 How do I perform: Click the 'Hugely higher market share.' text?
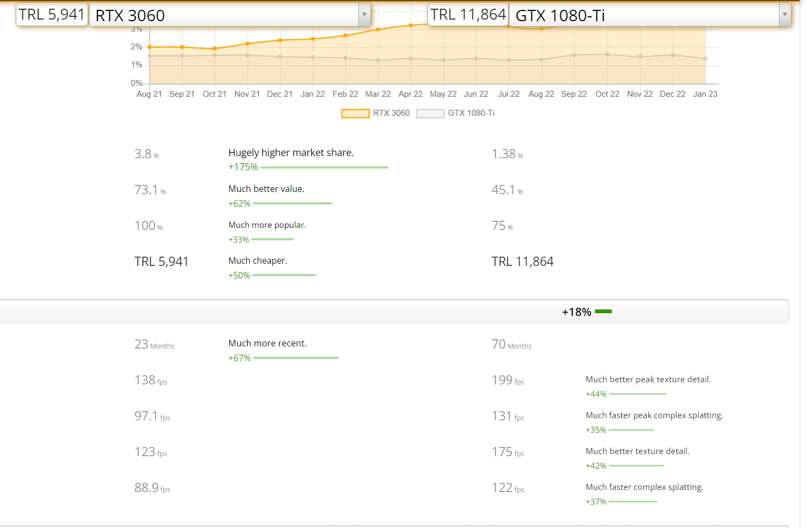[x=291, y=153]
